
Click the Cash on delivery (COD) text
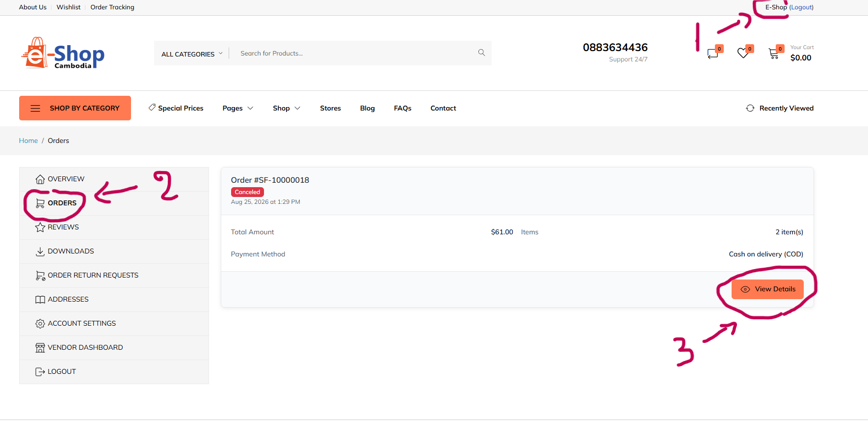766,254
